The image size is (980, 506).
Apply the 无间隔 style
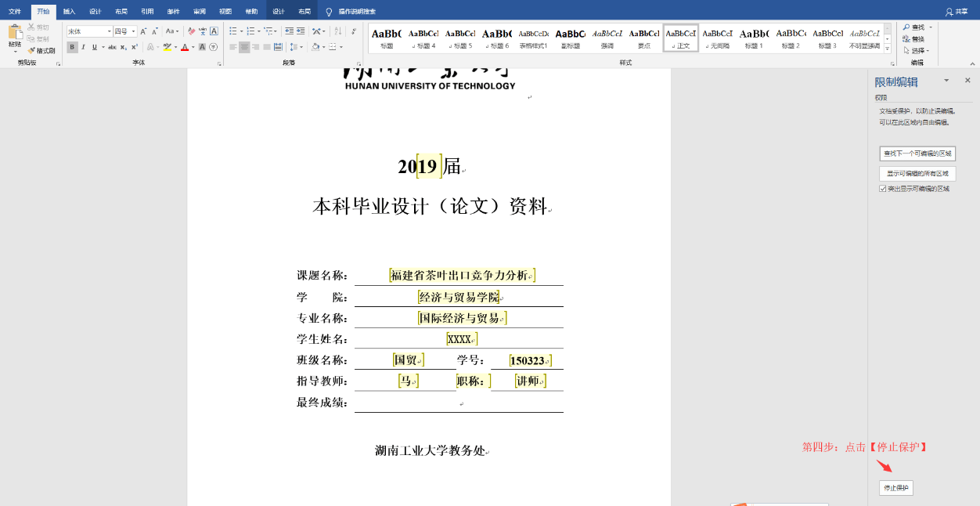click(717, 38)
